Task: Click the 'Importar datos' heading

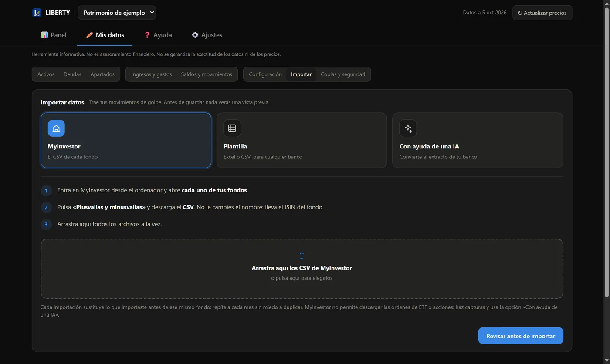Action: click(x=62, y=102)
